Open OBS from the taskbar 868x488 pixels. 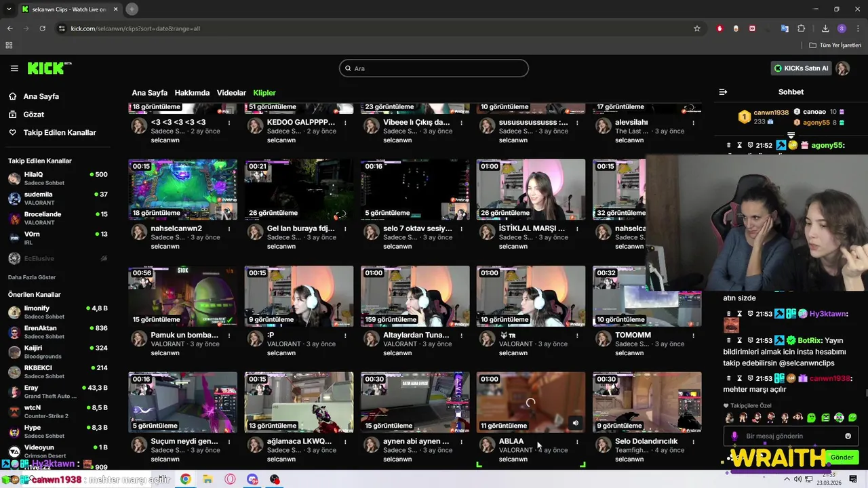click(x=275, y=479)
